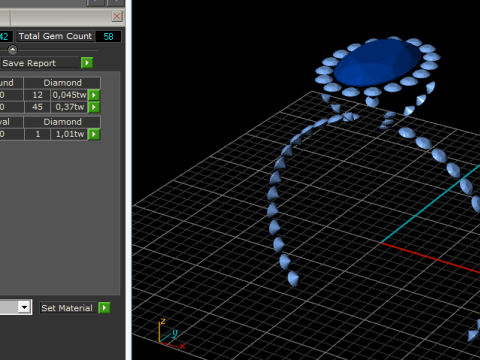The height and width of the screenshot is (360, 480).
Task: Select the large blue oval gem in viewport
Action: [x=378, y=63]
